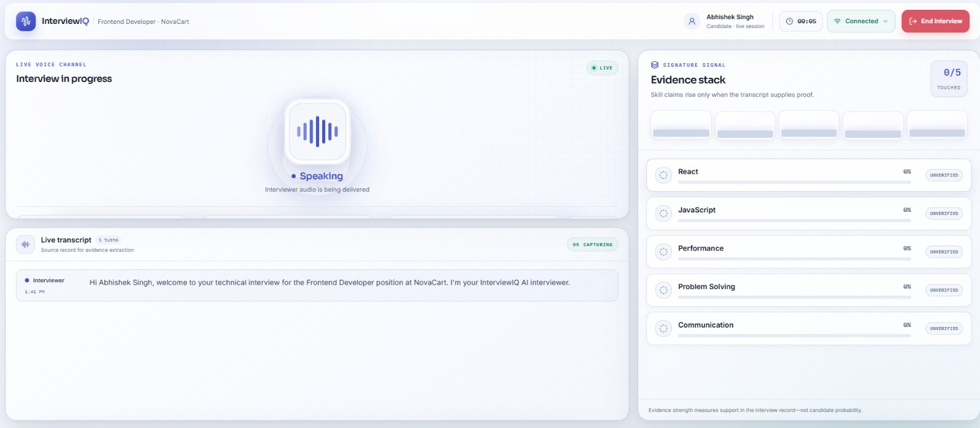Screen dimensions: 980x428
Task: Click the JavaScript UNVERIFIED badge
Action: [944, 214]
